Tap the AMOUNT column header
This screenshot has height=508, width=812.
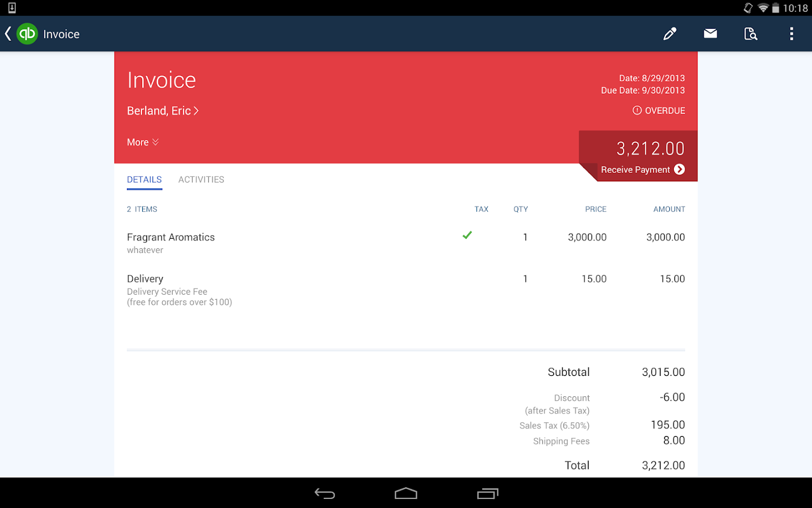pyautogui.click(x=669, y=209)
